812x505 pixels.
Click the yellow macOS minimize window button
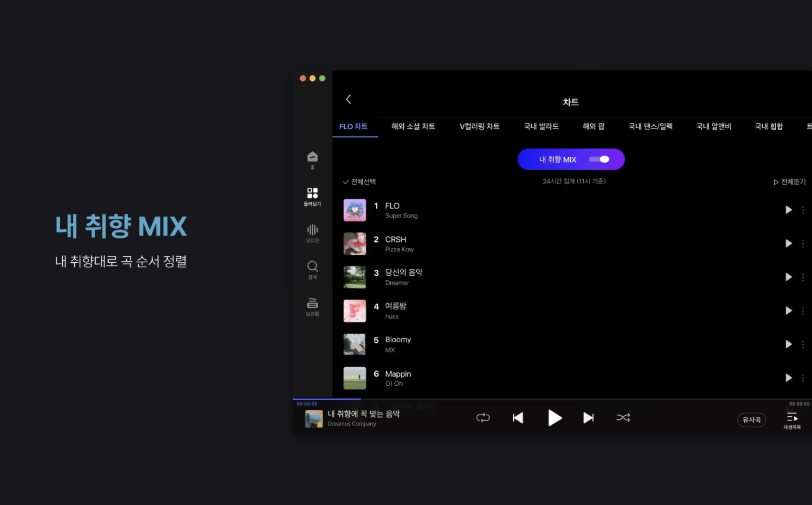pyautogui.click(x=312, y=78)
